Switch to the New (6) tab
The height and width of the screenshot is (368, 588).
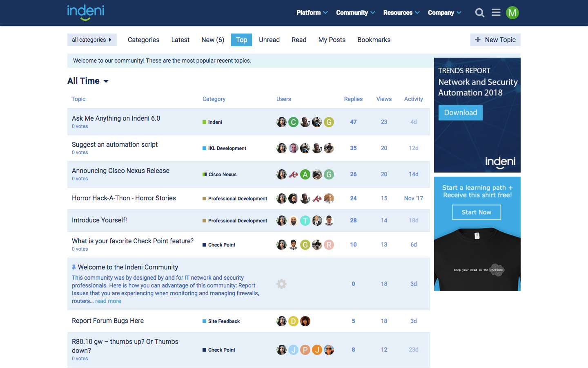pyautogui.click(x=213, y=40)
